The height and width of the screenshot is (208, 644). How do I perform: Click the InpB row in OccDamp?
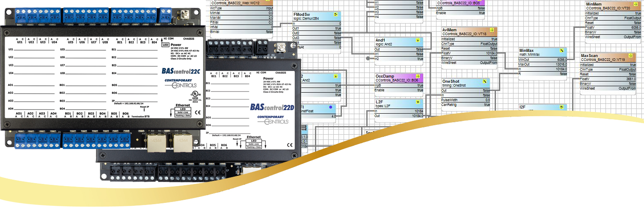click(x=399, y=85)
